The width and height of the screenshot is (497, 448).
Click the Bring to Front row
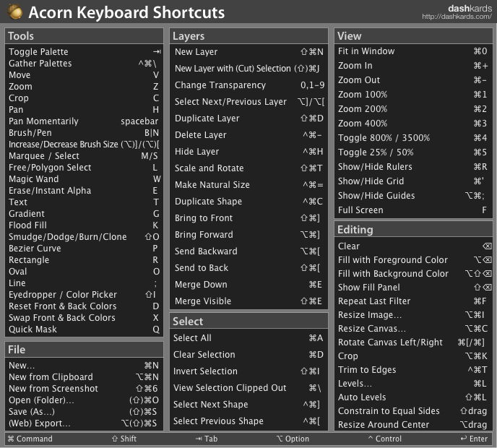(x=248, y=218)
